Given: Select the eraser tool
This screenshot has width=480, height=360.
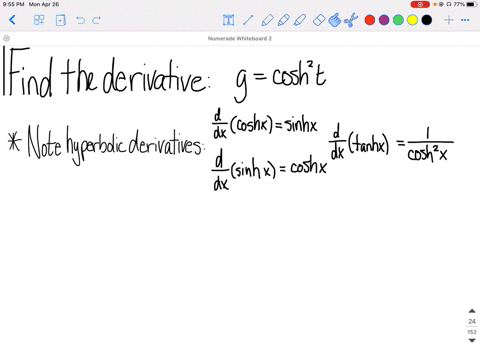Looking at the screenshot, I should pos(319,20).
